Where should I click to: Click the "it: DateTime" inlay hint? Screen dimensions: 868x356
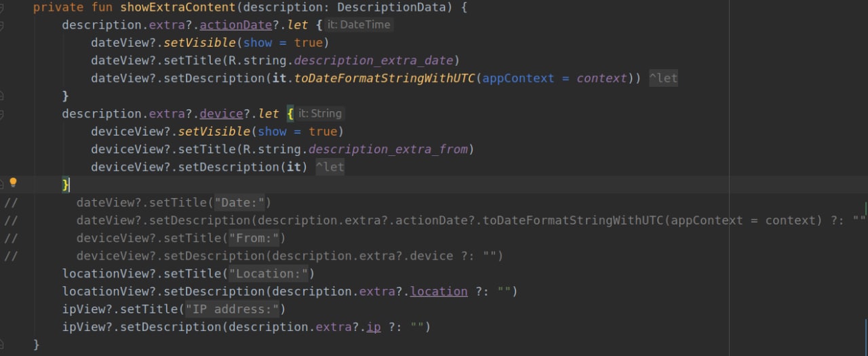coord(357,24)
